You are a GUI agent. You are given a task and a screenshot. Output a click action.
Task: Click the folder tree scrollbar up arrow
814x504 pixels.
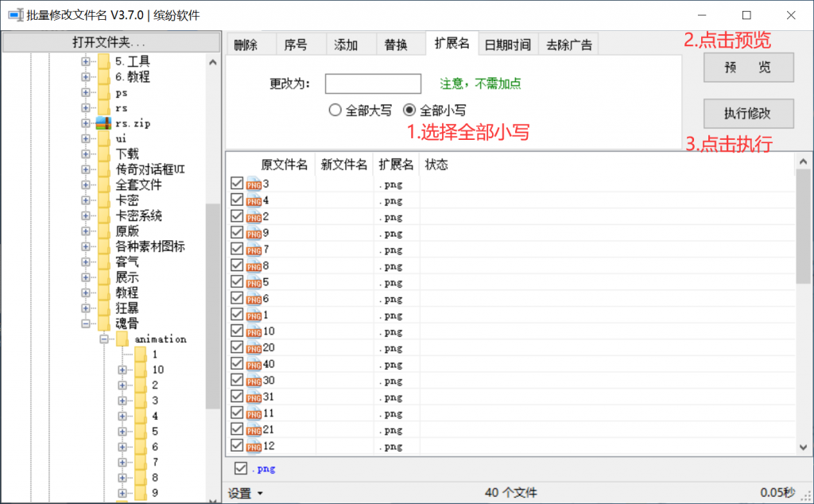(212, 62)
